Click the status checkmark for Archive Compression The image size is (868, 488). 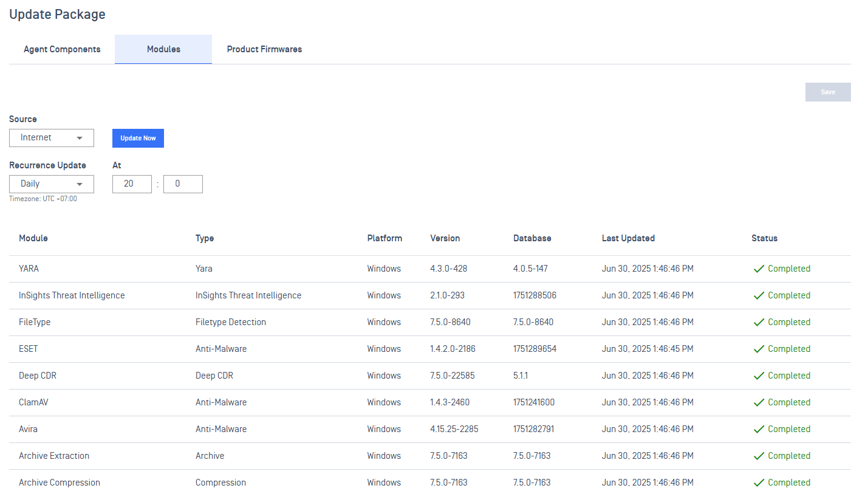click(759, 483)
